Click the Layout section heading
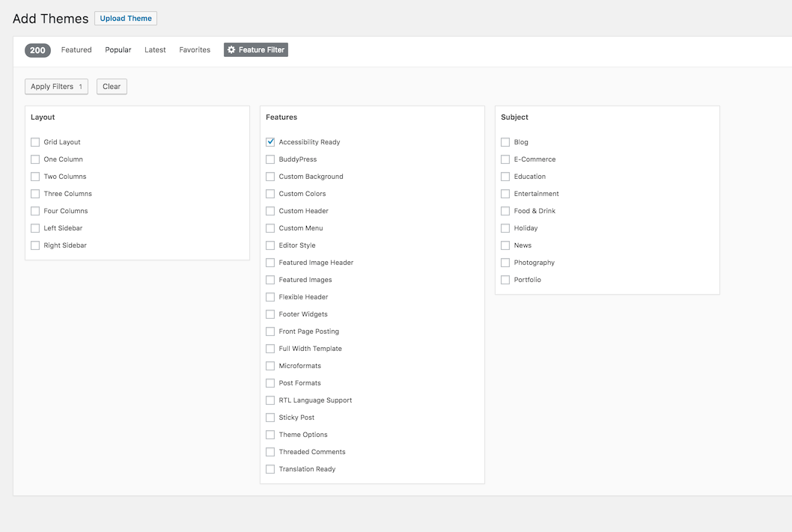792x532 pixels. click(x=43, y=117)
